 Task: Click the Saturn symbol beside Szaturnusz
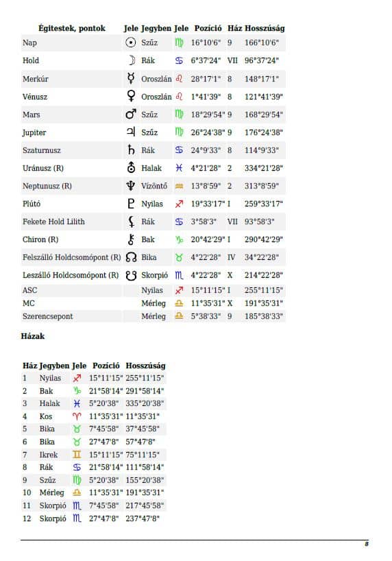click(131, 150)
